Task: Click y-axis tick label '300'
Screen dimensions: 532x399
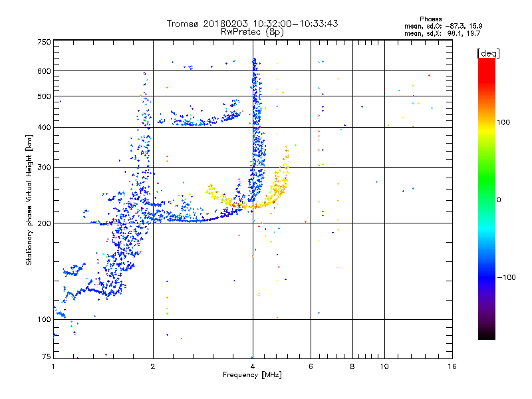Action: (44, 168)
